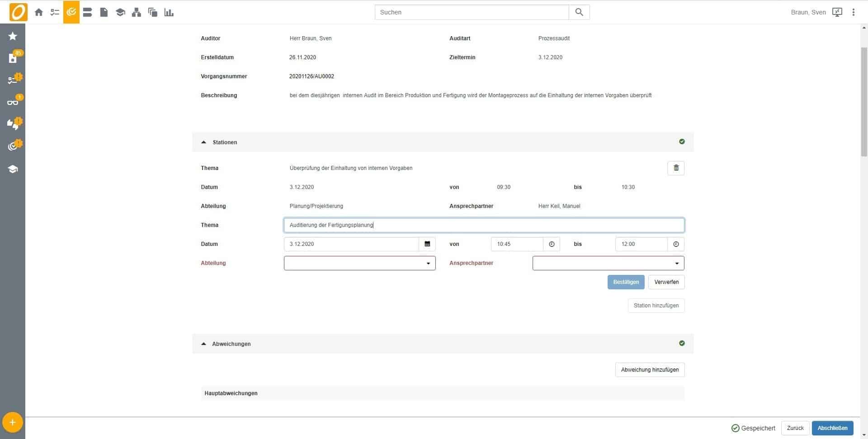Open the statistics bar chart icon
Viewport: 868px width, 439px height.
[169, 12]
